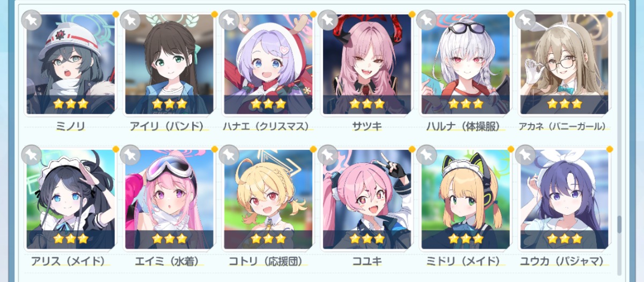
Task: Choose ハルナ（体操服） portrait
Action: tap(466, 64)
